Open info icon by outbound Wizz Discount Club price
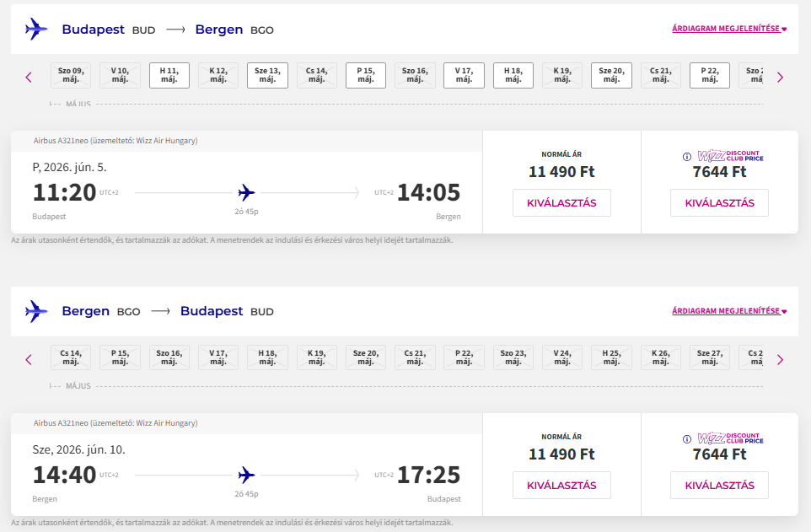 [x=687, y=156]
